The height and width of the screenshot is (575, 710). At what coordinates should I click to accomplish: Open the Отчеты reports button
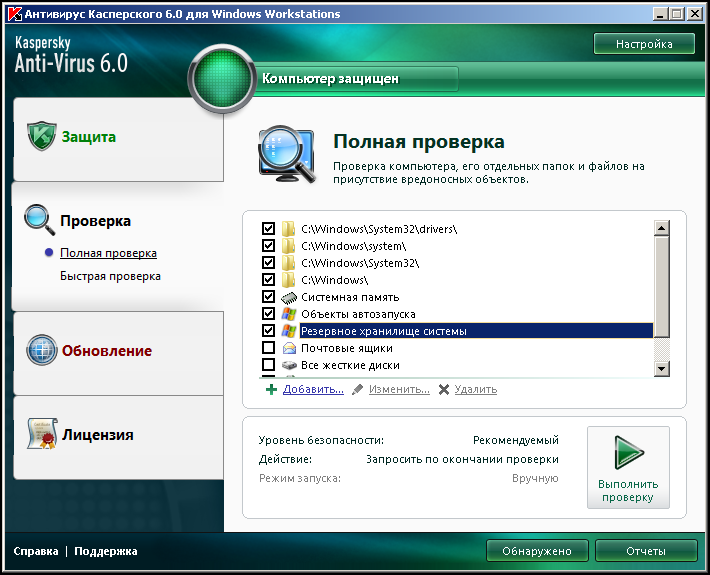click(x=646, y=551)
